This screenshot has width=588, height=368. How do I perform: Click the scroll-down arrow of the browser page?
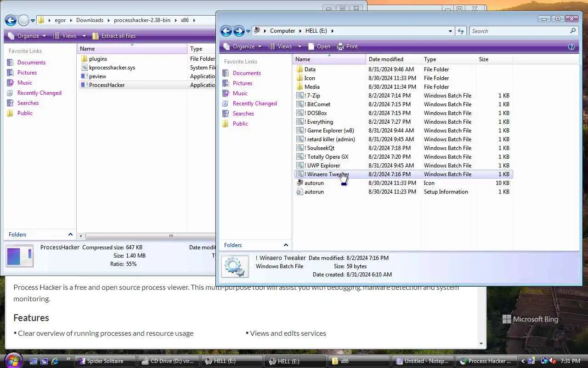tap(481, 343)
